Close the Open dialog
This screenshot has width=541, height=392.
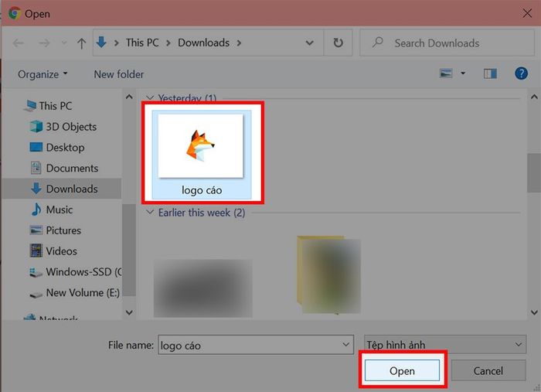coord(527,13)
